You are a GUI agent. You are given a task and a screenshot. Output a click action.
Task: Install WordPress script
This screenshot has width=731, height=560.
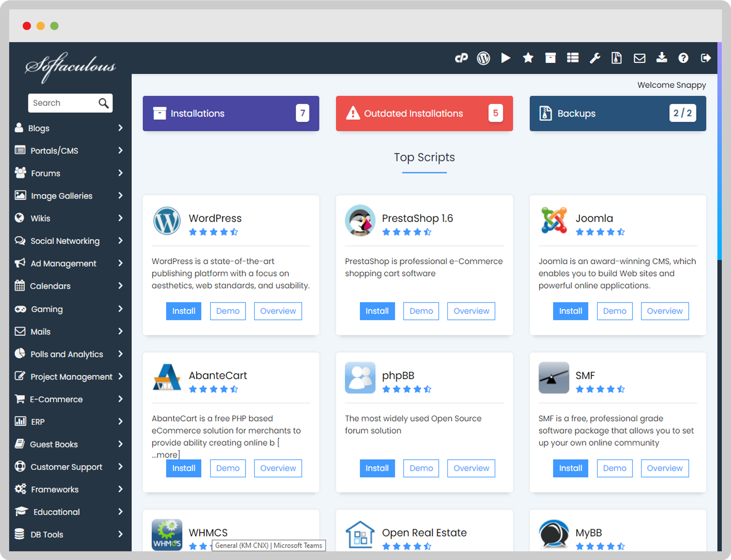pyautogui.click(x=184, y=311)
